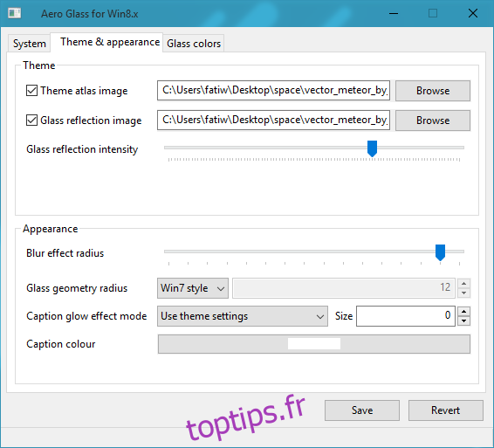Click the caption glow Size input field

coord(406,316)
